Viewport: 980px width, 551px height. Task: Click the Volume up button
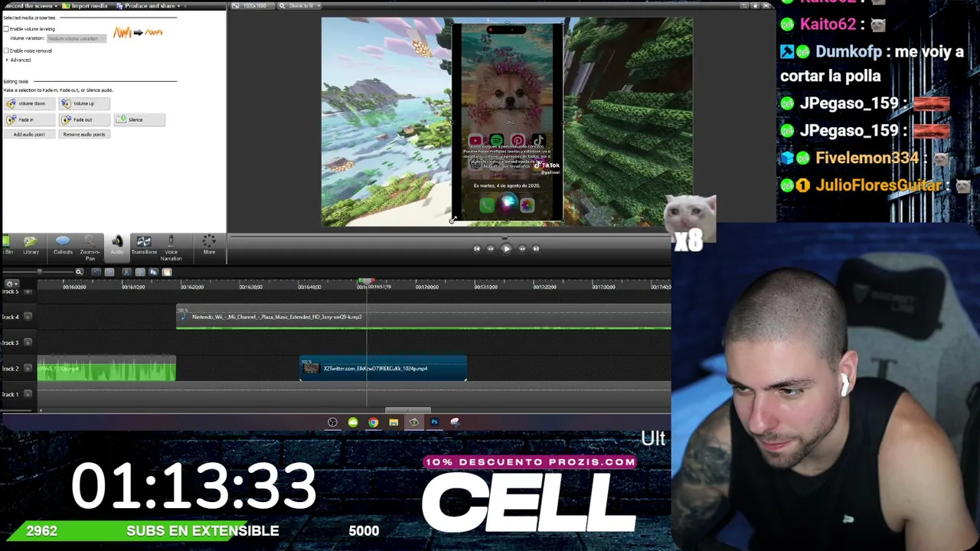[84, 103]
